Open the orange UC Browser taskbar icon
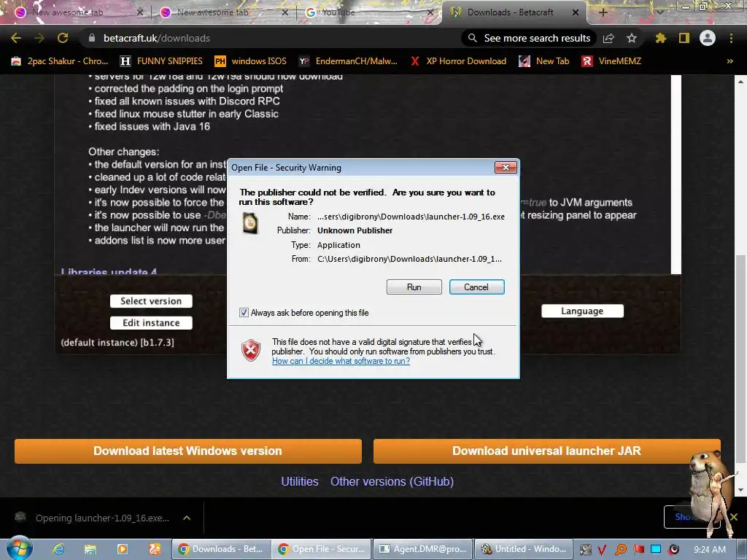747x560 pixels. [x=155, y=549]
